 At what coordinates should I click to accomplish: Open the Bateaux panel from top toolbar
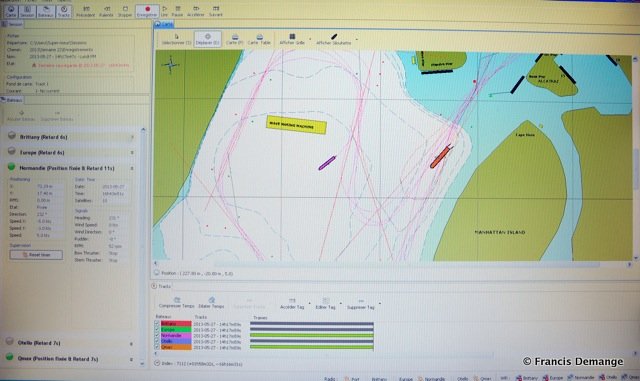tap(46, 11)
